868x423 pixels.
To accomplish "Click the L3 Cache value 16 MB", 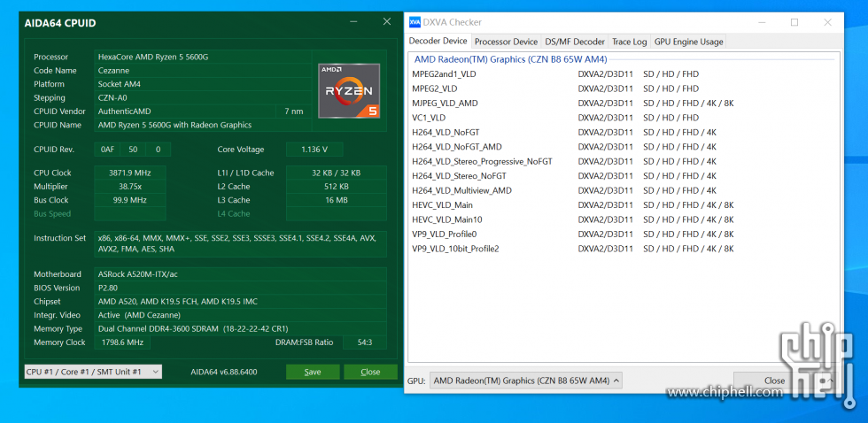I will (x=336, y=200).
